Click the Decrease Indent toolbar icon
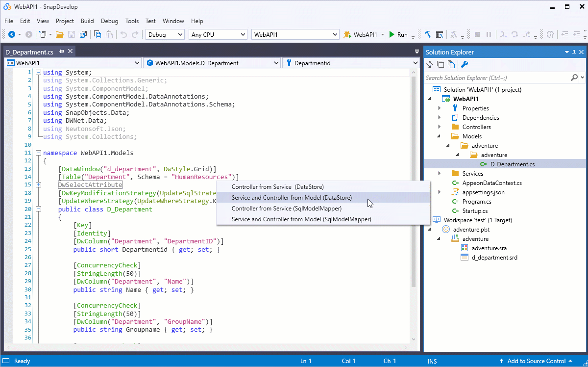The height and width of the screenshot is (367, 588). 565,34
